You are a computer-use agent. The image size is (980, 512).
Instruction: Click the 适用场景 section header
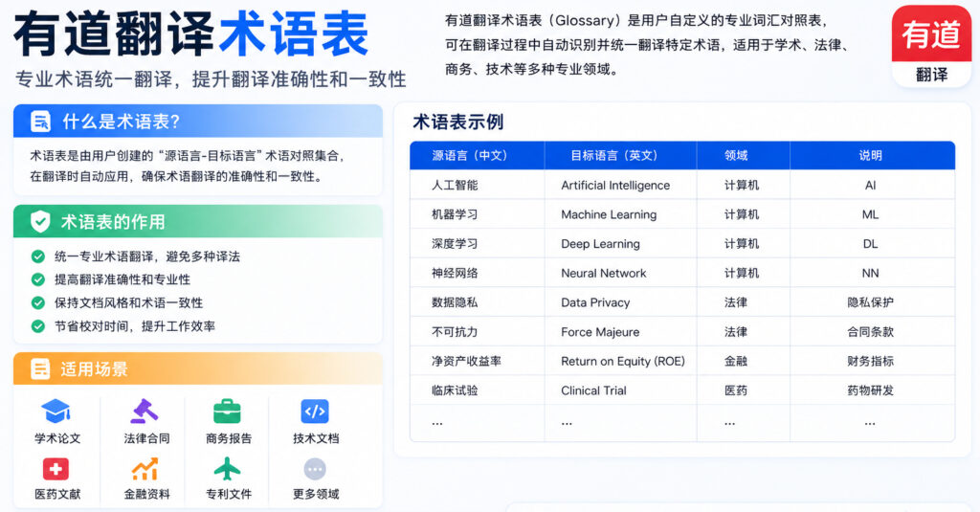click(198, 368)
